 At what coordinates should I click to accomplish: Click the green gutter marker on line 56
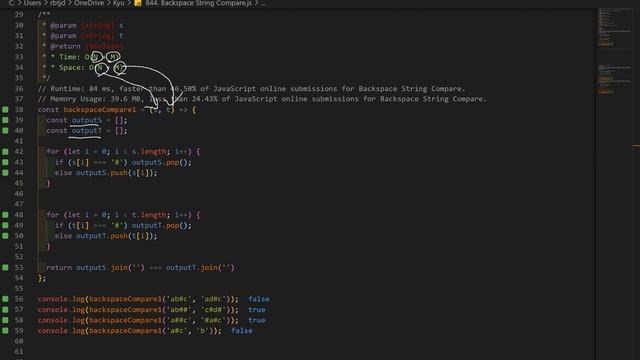click(x=5, y=299)
